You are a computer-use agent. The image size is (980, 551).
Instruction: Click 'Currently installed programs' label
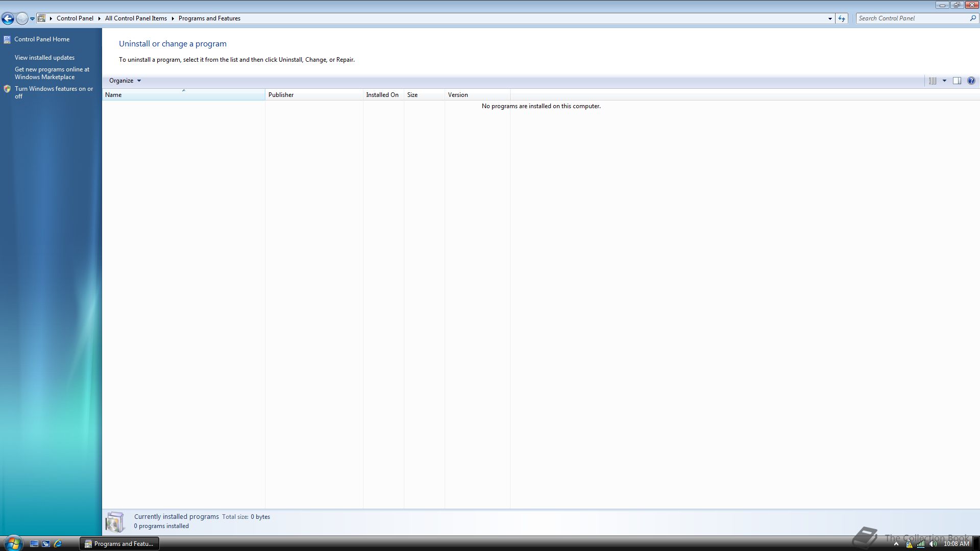(x=177, y=517)
